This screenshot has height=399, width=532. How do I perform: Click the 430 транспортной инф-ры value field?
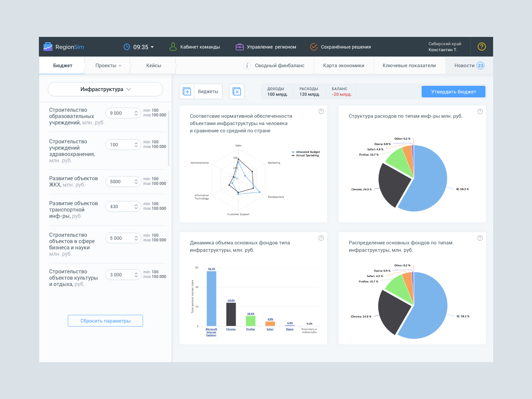[123, 206]
